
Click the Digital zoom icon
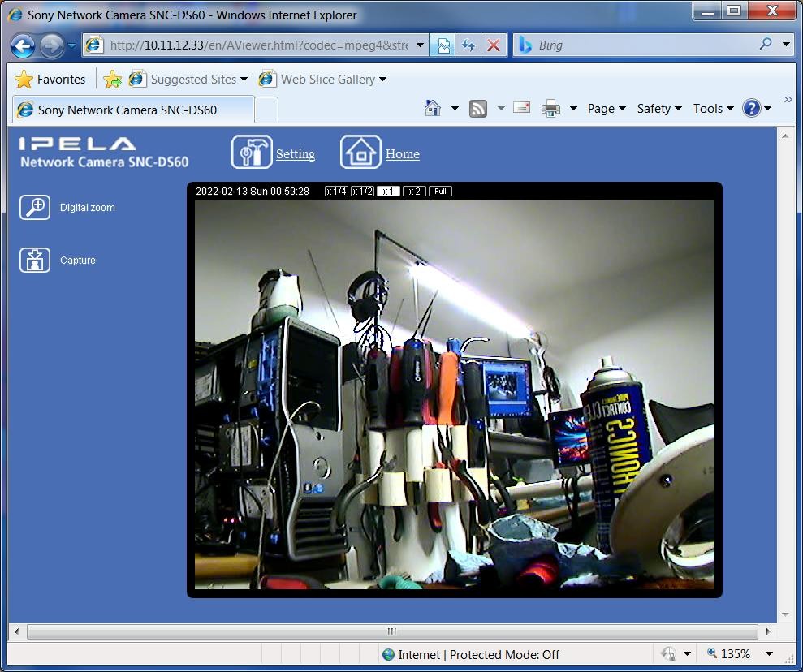tap(35, 207)
